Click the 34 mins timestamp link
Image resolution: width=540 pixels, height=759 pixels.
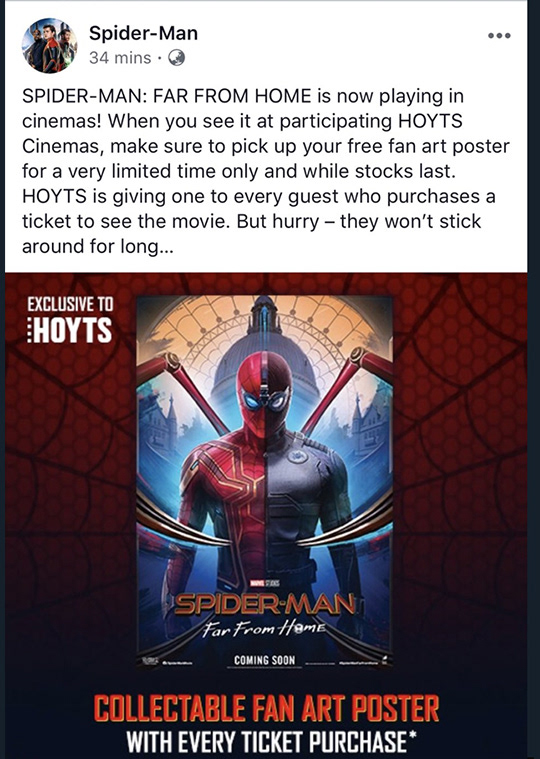[120, 58]
